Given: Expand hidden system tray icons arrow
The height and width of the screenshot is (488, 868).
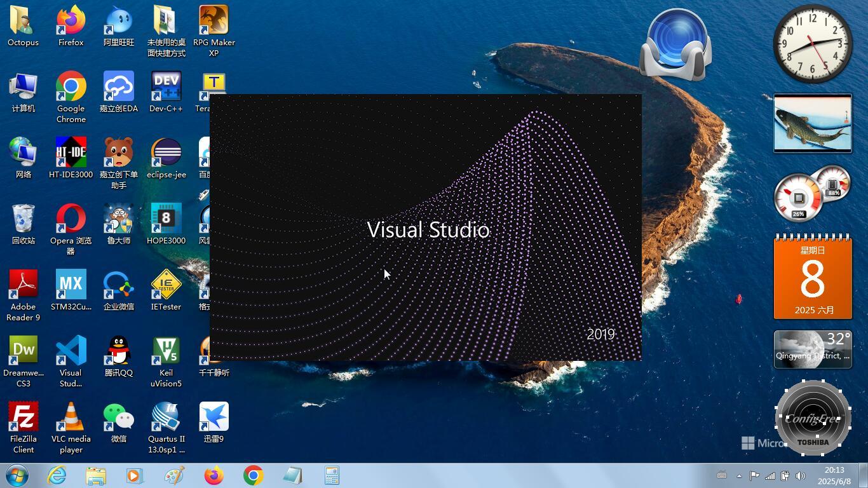Looking at the screenshot, I should (x=739, y=475).
